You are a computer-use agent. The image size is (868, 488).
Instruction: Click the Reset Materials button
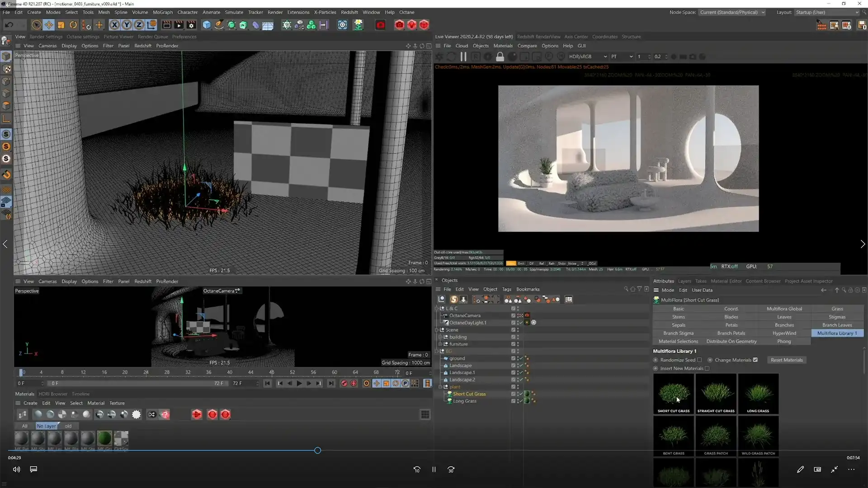(787, 360)
